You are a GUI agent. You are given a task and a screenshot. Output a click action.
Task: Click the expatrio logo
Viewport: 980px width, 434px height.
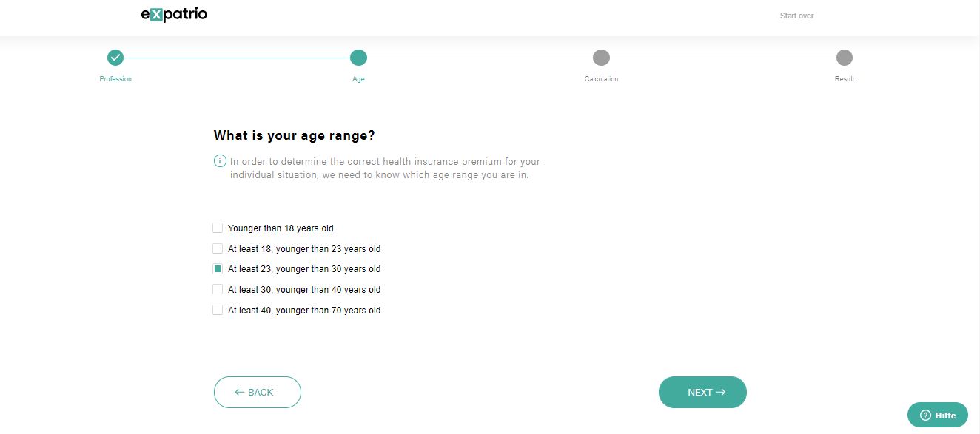(174, 15)
